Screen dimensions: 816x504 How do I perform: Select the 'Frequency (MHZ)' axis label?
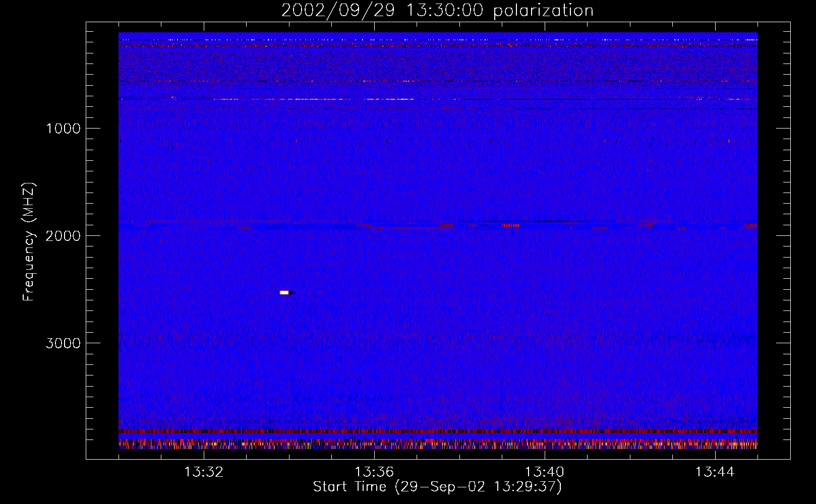coord(29,241)
